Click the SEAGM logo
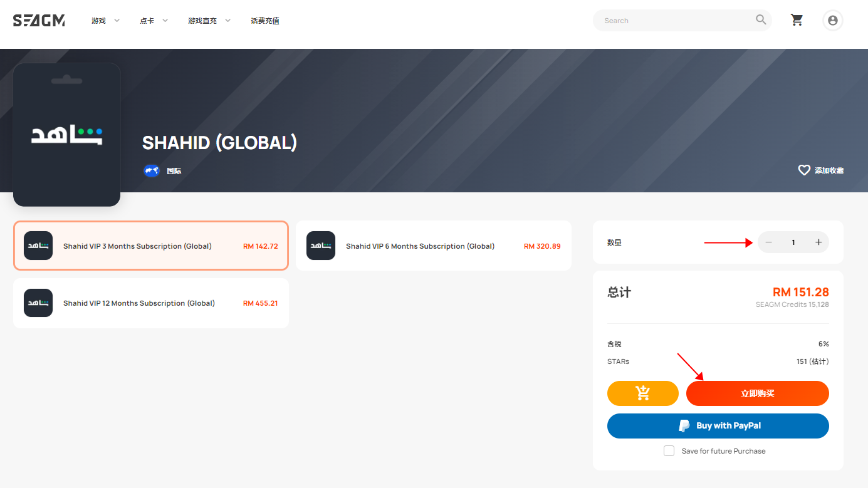 click(39, 21)
